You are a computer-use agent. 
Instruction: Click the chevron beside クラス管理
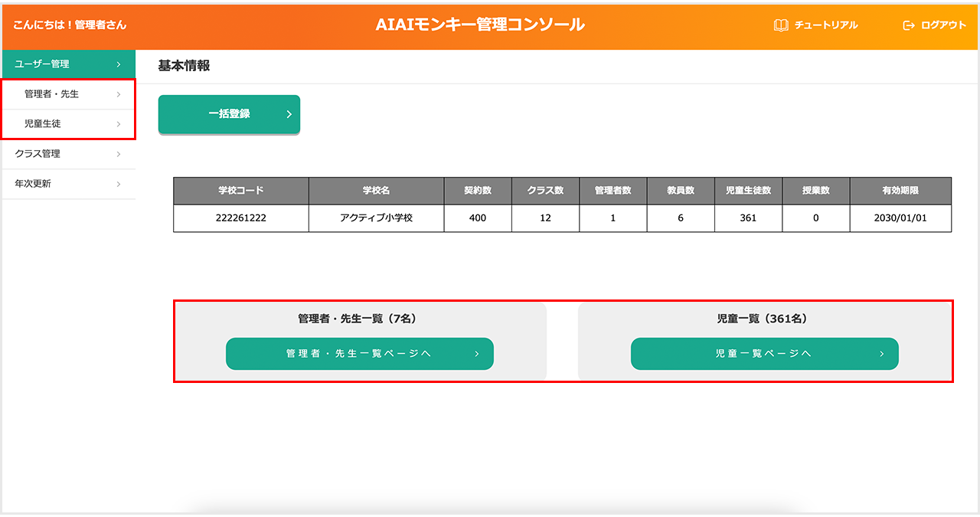[x=119, y=154]
